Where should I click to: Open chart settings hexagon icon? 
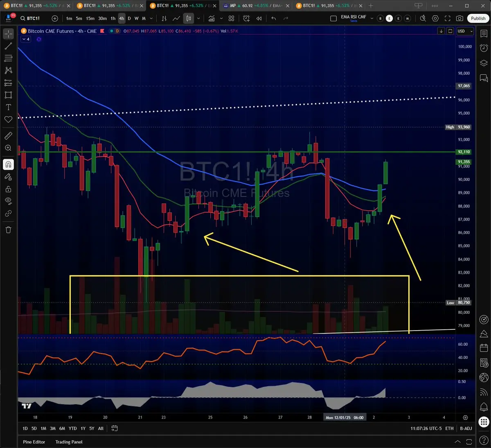point(435,18)
